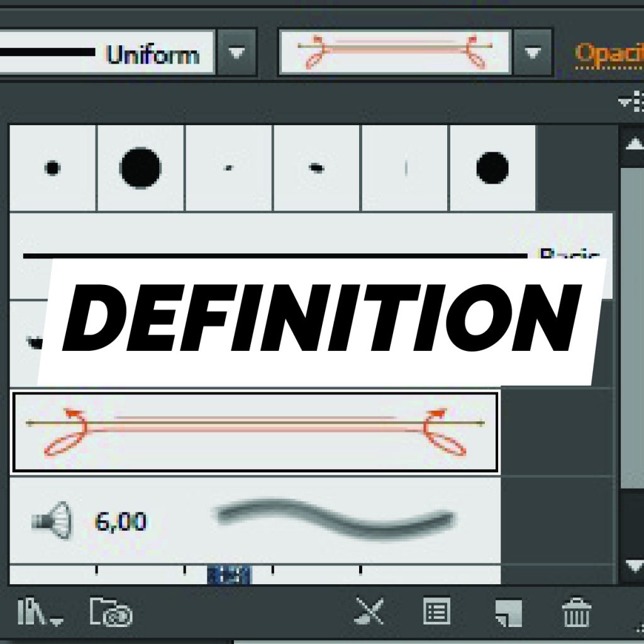Select the tiny dot calligraphic brush

pos(229,168)
